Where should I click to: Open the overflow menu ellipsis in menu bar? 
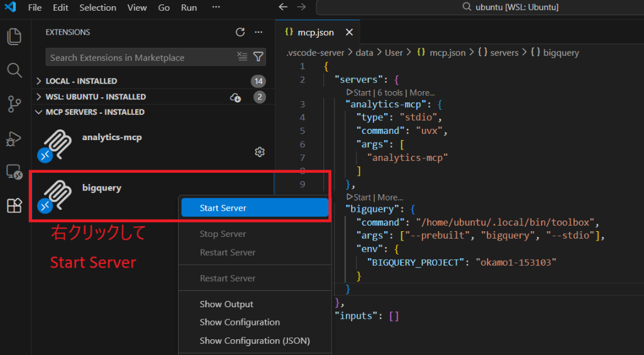click(x=216, y=7)
